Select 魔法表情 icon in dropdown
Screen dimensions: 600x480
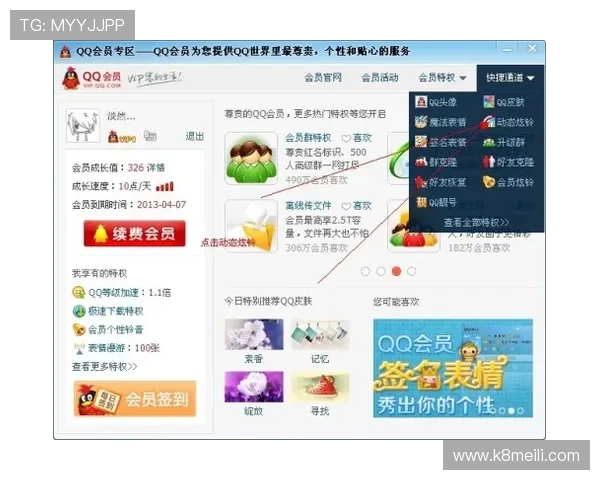click(421, 122)
